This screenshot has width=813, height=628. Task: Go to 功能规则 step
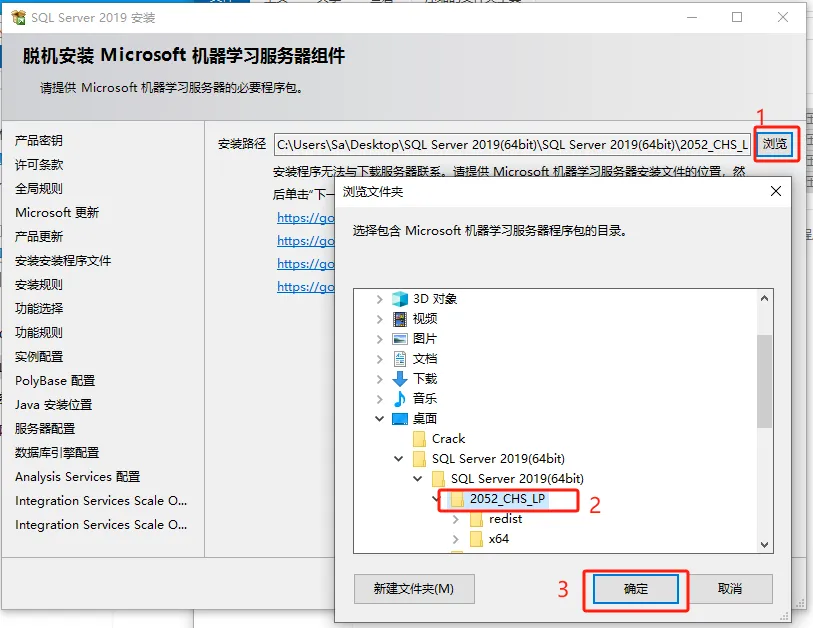click(39, 333)
